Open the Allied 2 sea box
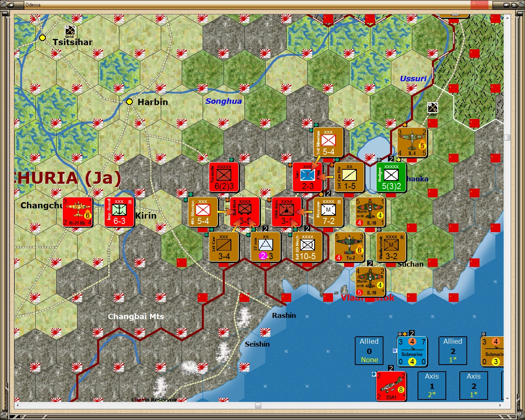Image resolution: width=525 pixels, height=420 pixels. (453, 351)
